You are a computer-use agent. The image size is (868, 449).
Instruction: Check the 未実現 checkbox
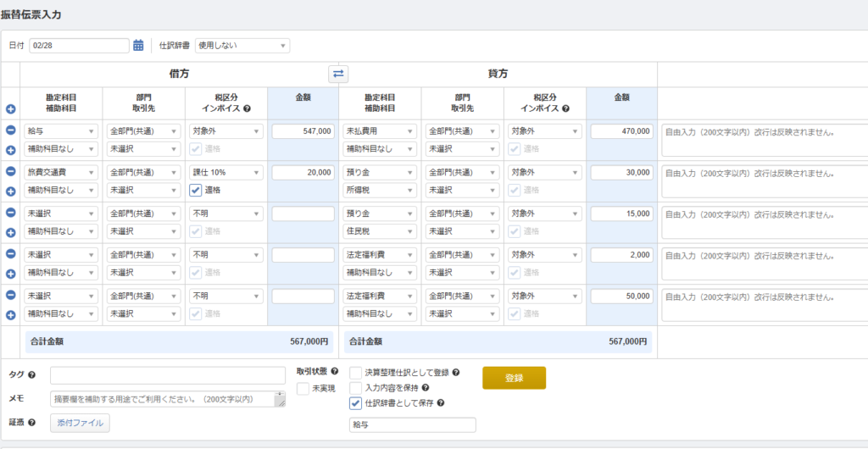tap(303, 388)
